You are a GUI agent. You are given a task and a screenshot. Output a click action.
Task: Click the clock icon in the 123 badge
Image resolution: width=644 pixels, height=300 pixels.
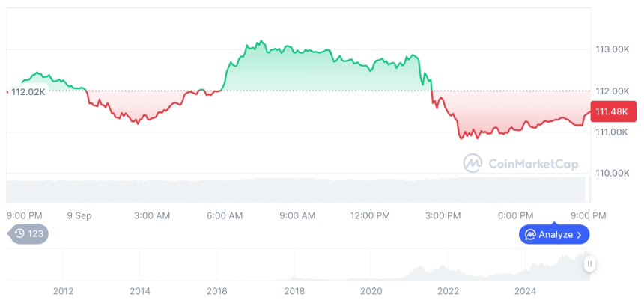tap(19, 233)
